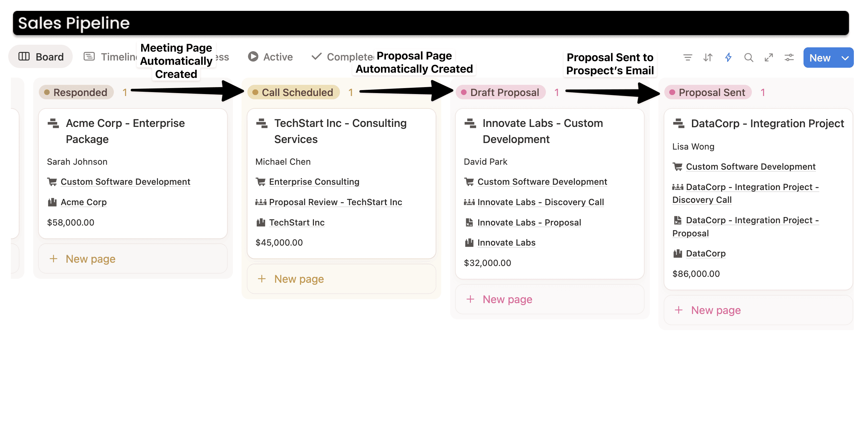Click the search magnifier icon

748,58
